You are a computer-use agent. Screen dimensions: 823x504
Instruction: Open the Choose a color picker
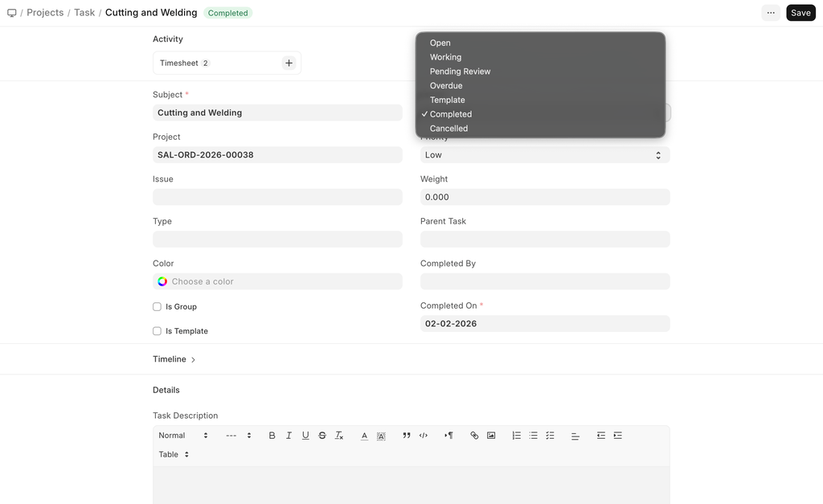click(x=277, y=282)
